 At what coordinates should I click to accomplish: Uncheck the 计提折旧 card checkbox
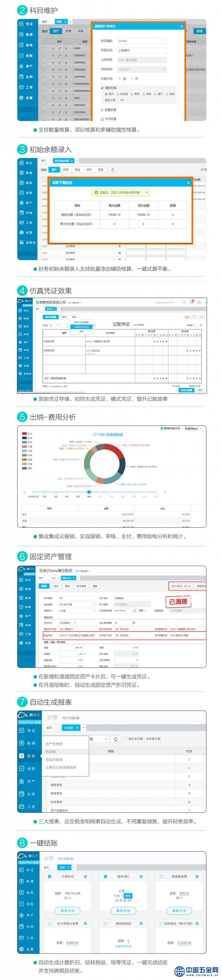point(49,877)
